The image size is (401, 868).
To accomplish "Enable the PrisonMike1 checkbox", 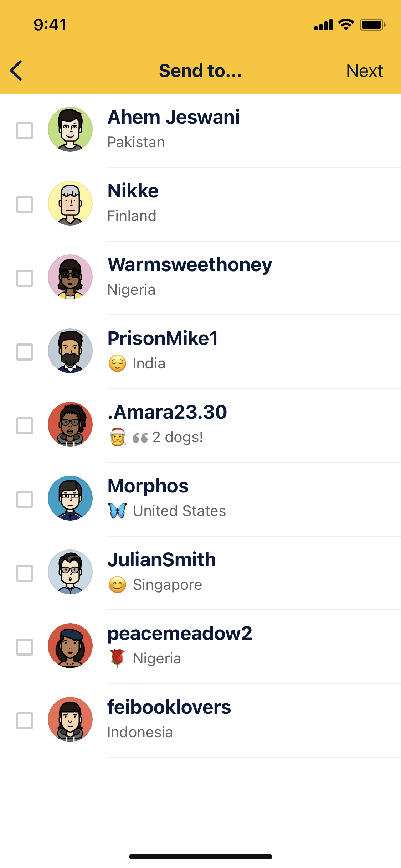I will (x=25, y=352).
